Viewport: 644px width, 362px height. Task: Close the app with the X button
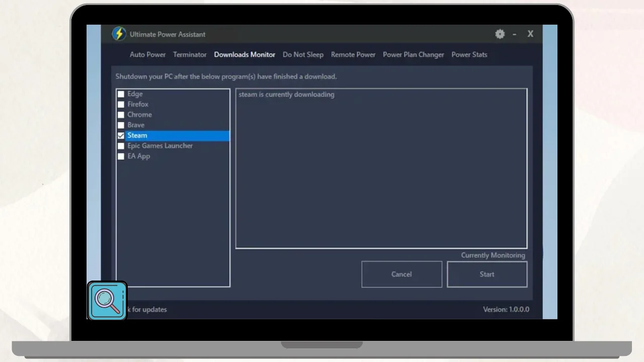pos(530,34)
